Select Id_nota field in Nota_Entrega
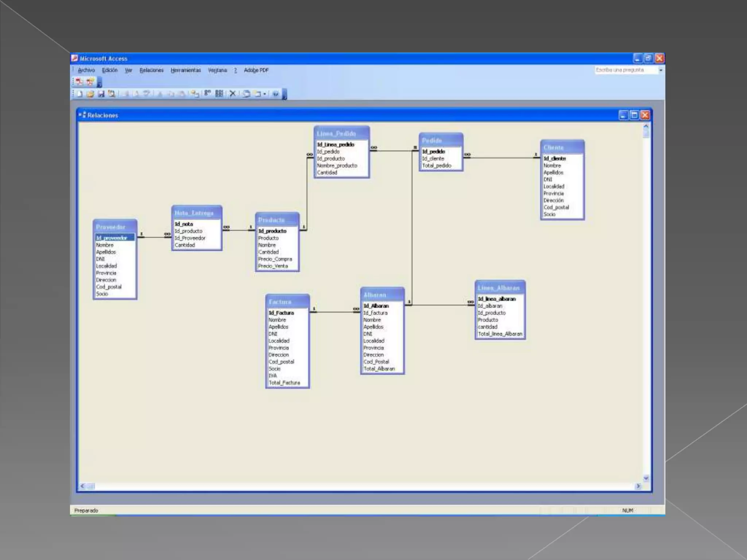 tap(184, 224)
